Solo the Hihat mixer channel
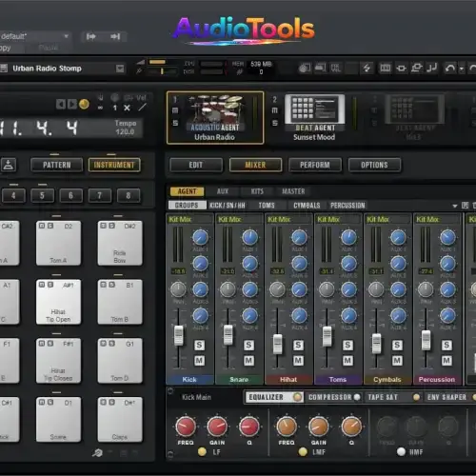 tap(298, 345)
